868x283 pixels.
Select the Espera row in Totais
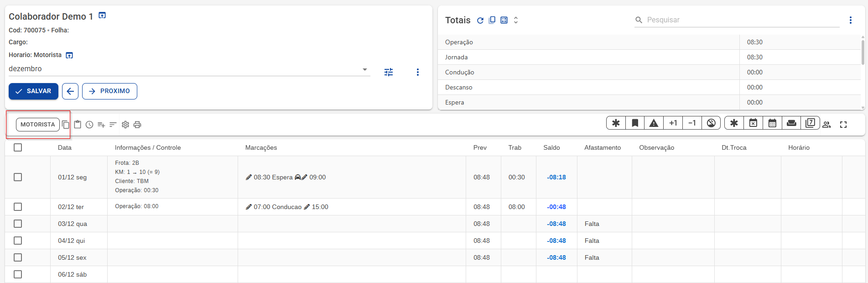[650, 102]
